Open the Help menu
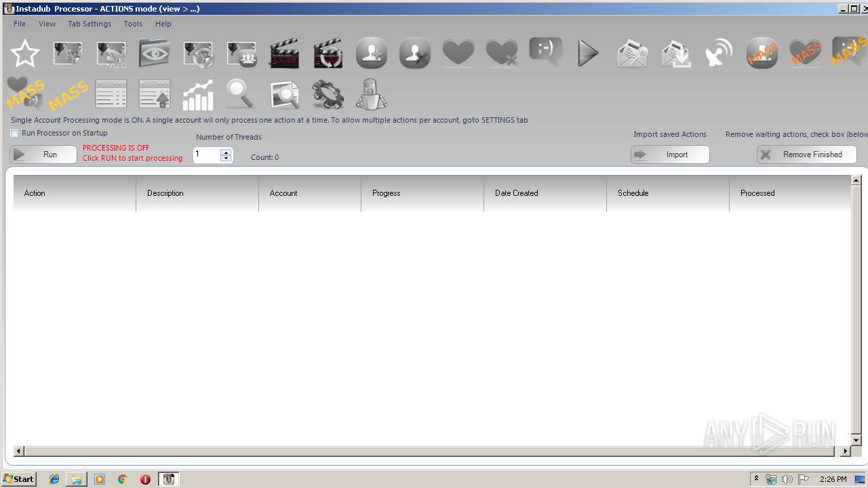Viewport: 868px width, 488px height. (163, 24)
